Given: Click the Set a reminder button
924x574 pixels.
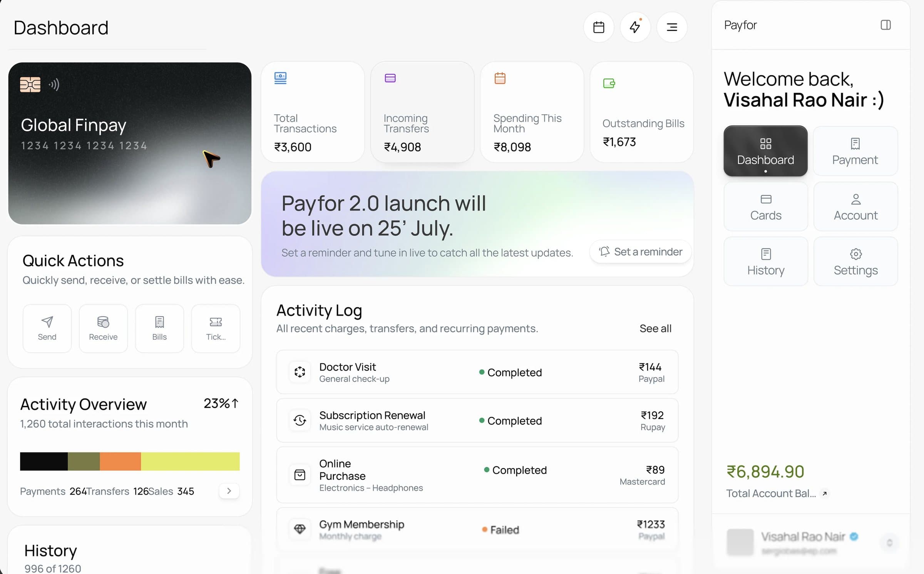Looking at the screenshot, I should [641, 252].
